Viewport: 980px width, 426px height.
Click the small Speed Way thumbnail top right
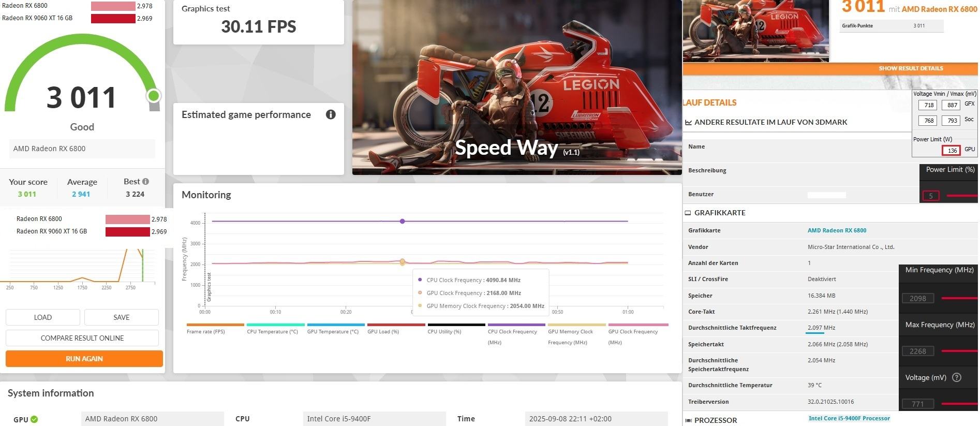(x=756, y=31)
